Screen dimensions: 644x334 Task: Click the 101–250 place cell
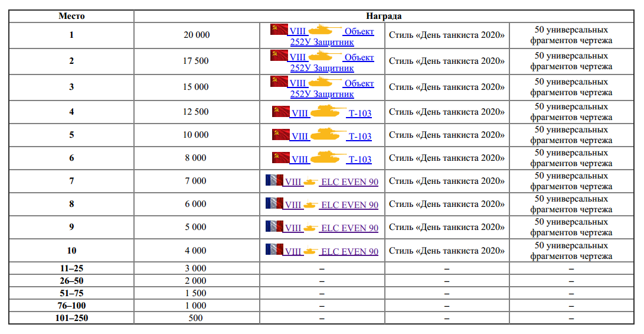(71, 317)
